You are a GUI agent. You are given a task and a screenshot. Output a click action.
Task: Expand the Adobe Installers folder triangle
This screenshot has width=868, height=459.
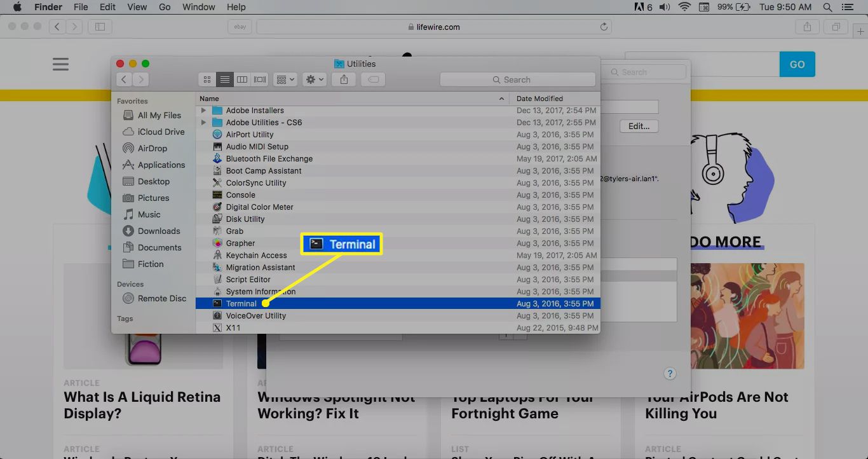click(x=204, y=111)
